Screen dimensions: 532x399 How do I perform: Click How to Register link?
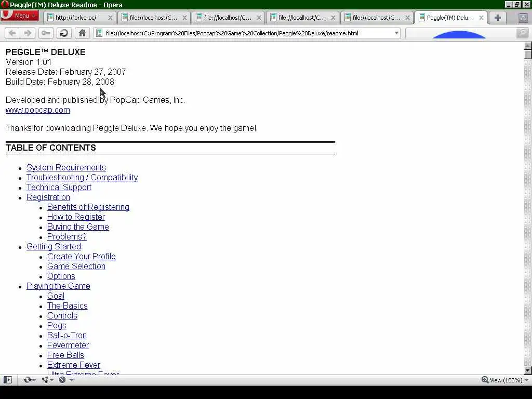76,217
